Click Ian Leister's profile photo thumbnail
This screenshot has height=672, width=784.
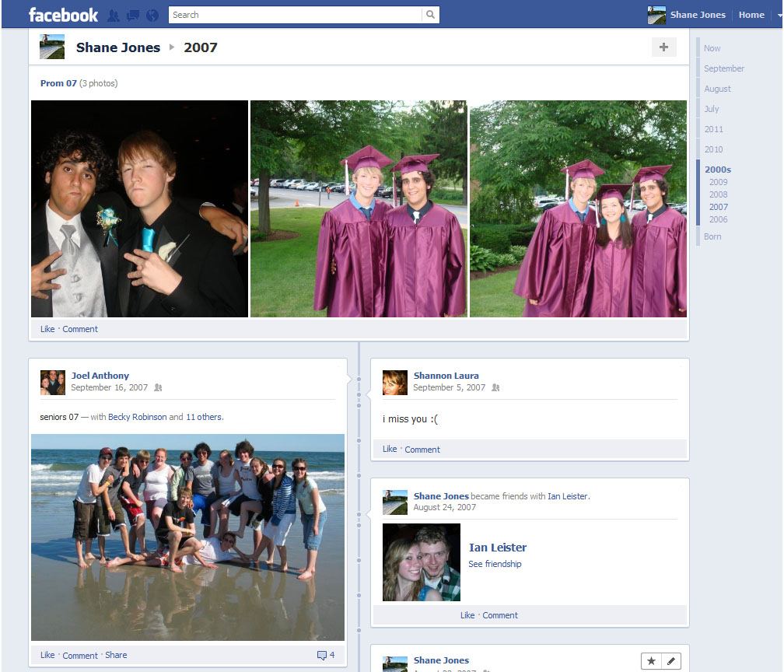[x=422, y=562]
